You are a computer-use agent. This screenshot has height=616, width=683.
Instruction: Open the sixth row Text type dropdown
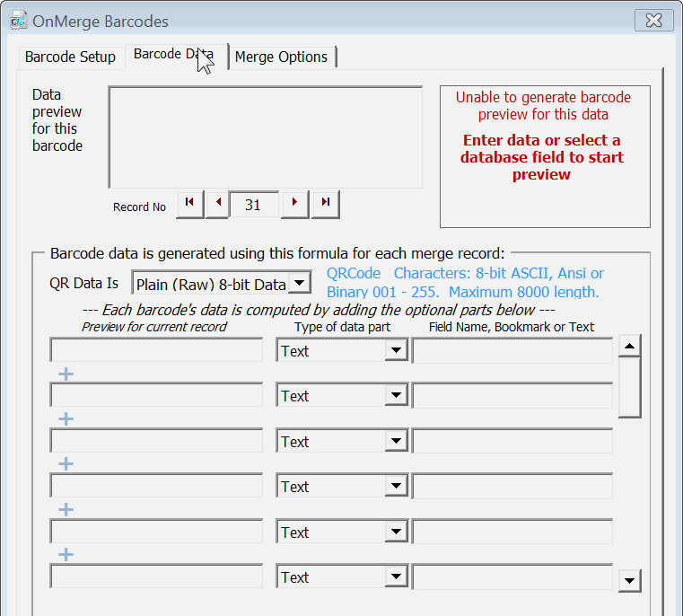pos(395,577)
